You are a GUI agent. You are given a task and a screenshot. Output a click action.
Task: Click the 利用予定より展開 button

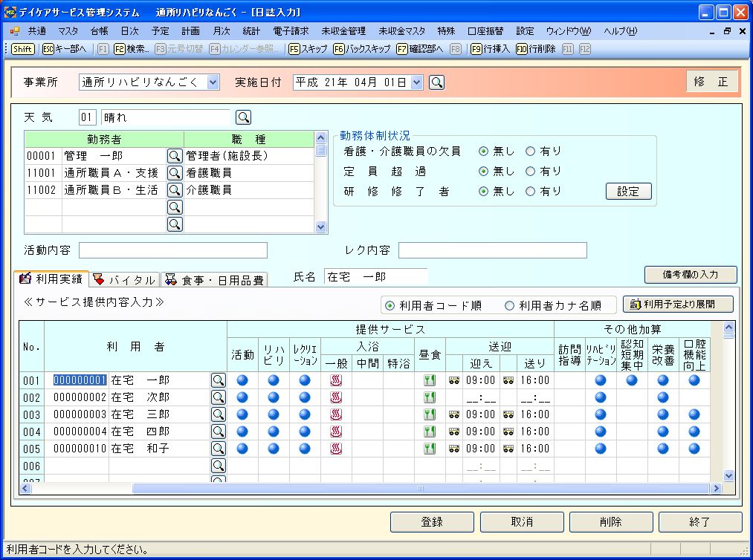677,305
